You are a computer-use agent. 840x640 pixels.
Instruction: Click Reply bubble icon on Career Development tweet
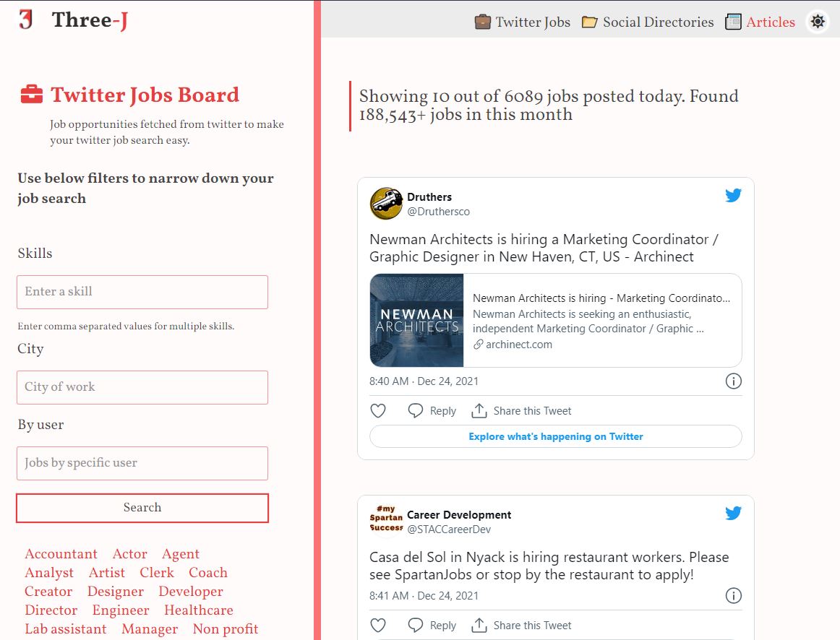point(415,626)
